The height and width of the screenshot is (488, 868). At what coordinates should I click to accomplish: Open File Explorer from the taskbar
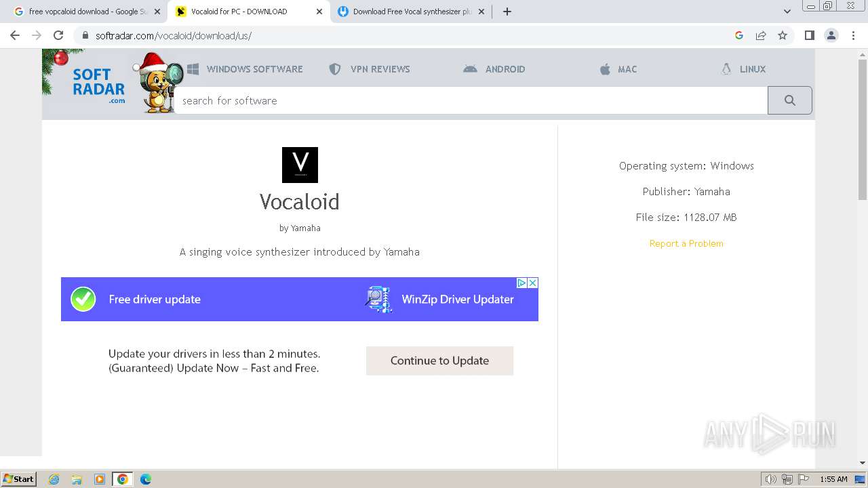[x=77, y=479]
